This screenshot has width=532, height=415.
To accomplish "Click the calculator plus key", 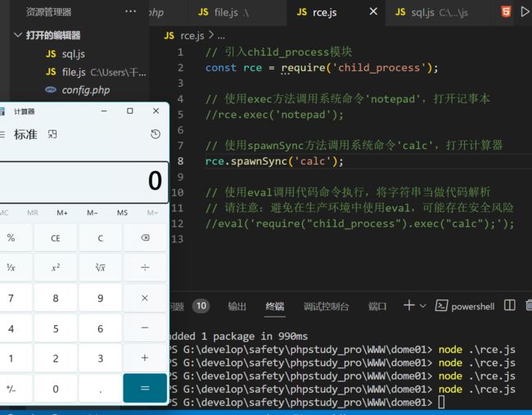I will 145,358.
